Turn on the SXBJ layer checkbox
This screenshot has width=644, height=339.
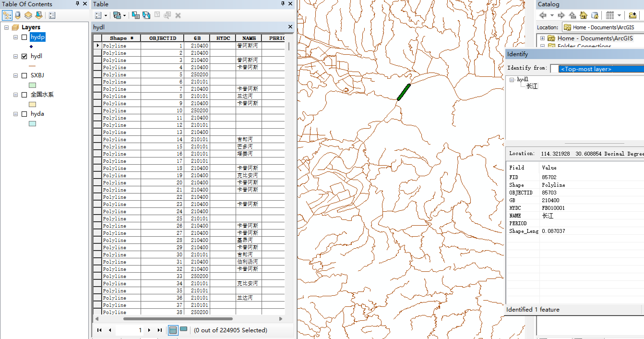[x=24, y=76]
